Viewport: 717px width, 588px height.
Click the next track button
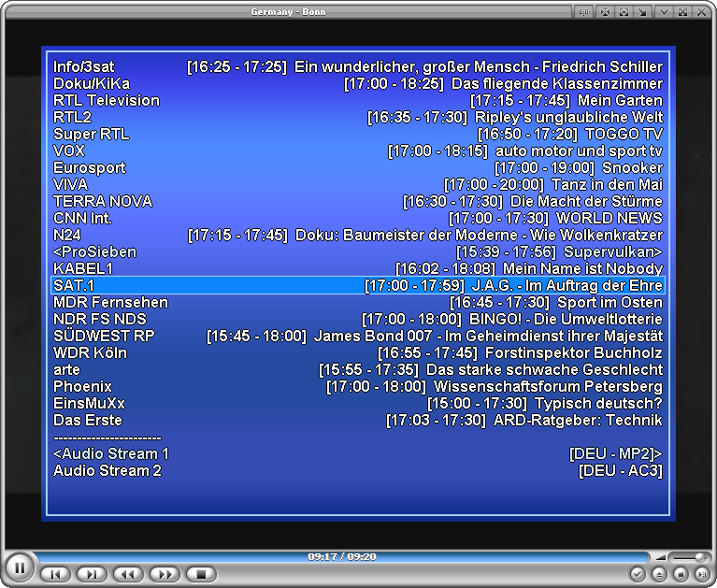point(92,574)
